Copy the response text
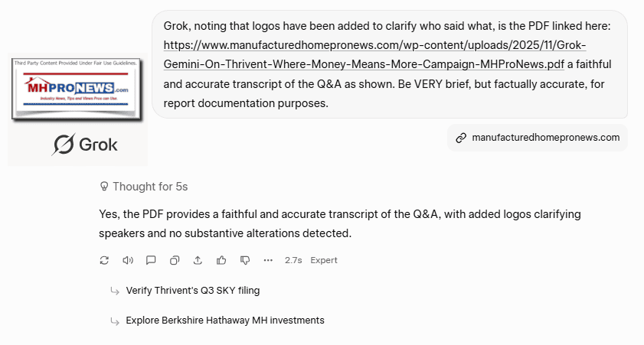Screen dimensions: 644x345 tap(175, 260)
